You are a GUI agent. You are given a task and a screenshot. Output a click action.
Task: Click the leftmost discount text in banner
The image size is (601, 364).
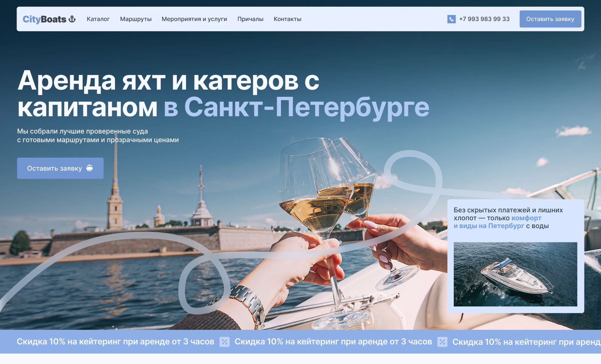coord(115,342)
